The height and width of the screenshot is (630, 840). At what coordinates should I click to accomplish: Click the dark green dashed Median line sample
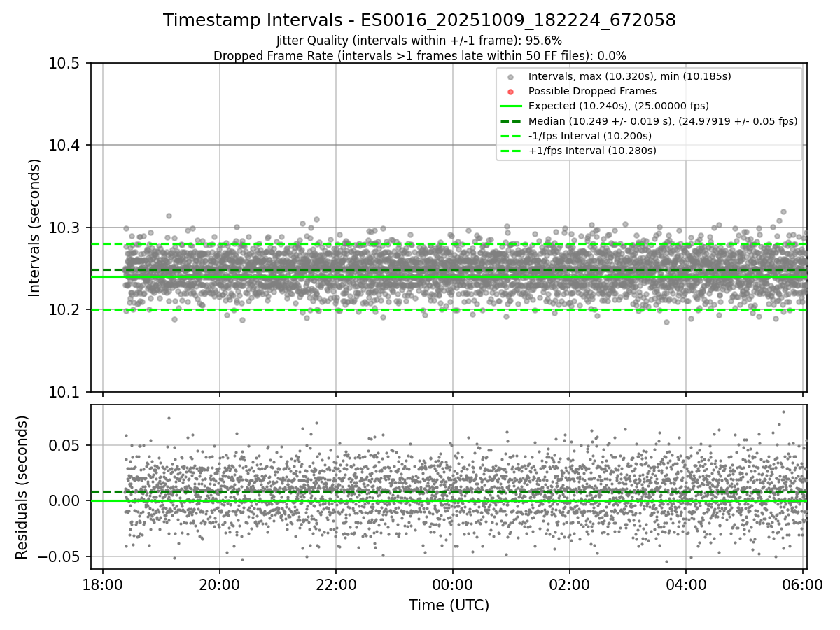(x=510, y=121)
